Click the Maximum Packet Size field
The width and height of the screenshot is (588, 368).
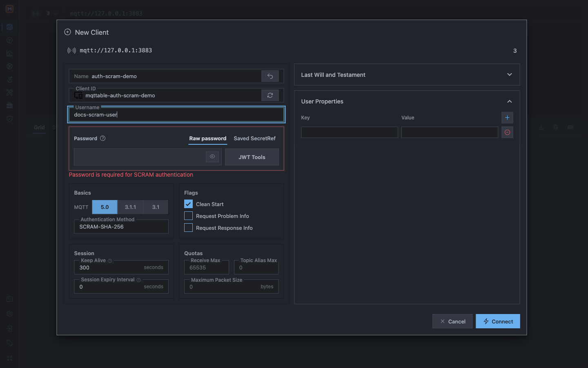click(232, 287)
